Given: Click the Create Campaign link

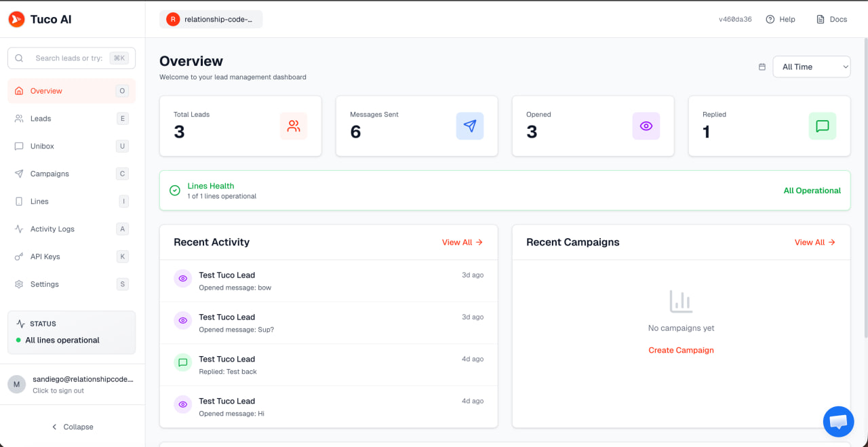Looking at the screenshot, I should (681, 350).
